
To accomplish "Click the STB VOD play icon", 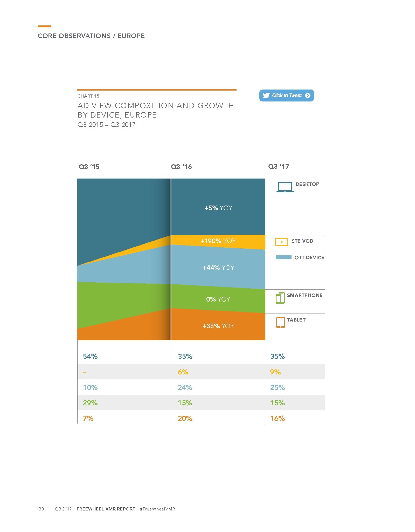I will [x=281, y=242].
